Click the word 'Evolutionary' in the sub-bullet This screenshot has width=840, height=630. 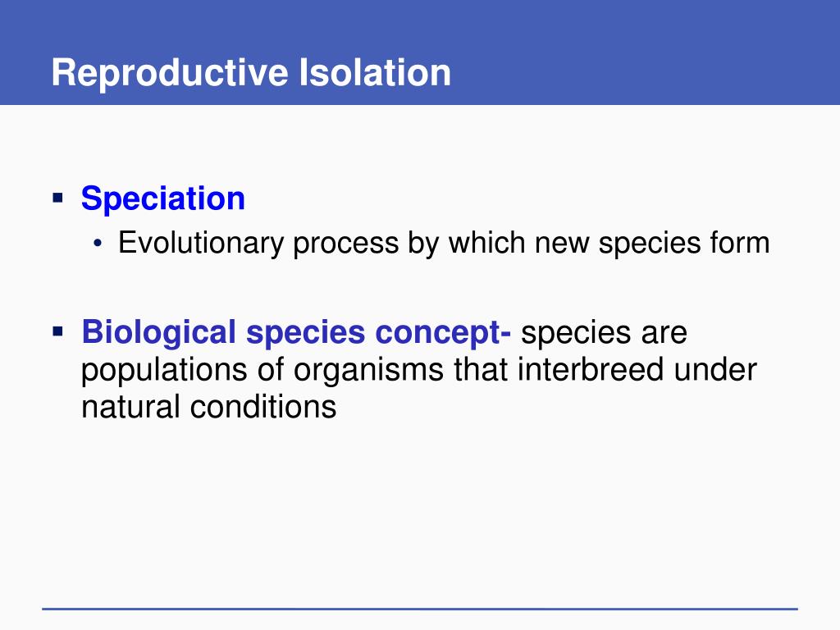[201, 243]
